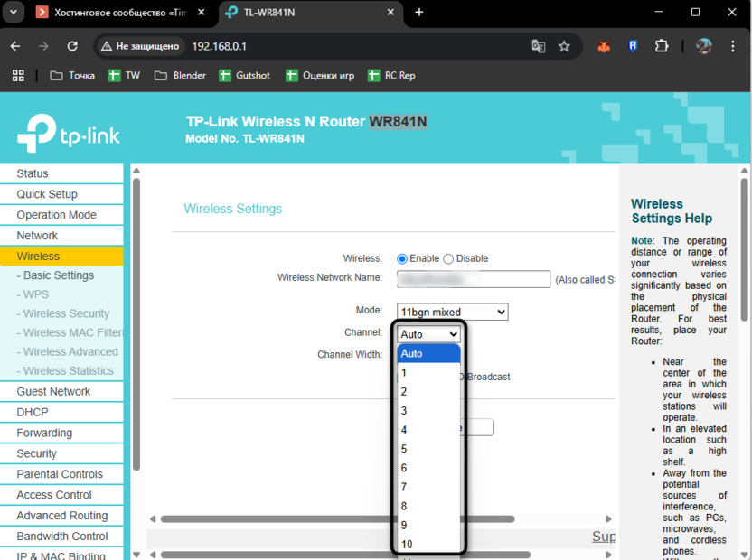Viewport: 752px width, 560px height.
Task: Open the Status menu
Action: tap(61, 173)
